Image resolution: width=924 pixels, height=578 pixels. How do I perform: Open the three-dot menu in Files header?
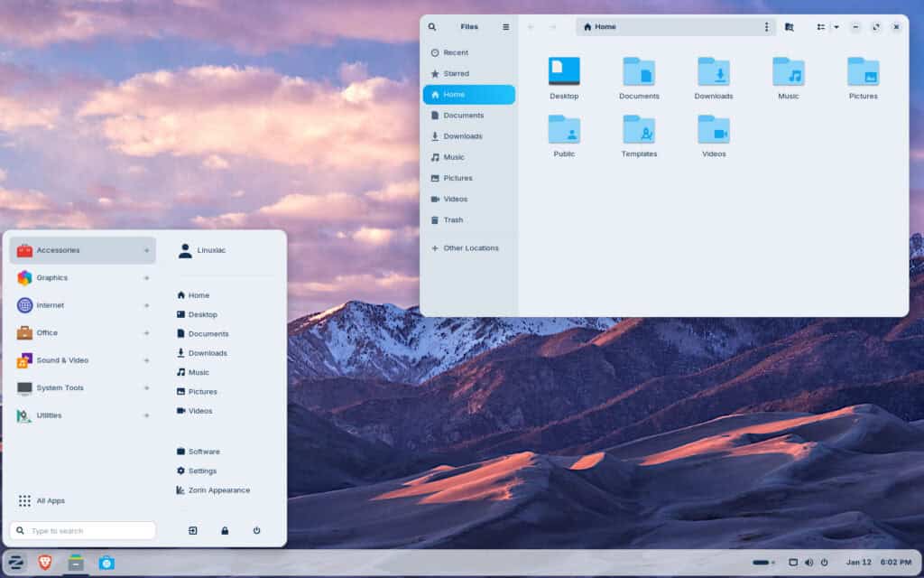click(767, 26)
